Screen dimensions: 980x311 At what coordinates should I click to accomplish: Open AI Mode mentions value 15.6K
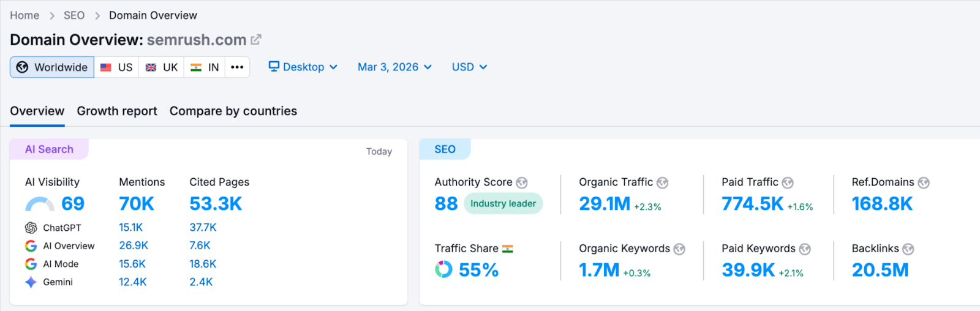[132, 264]
